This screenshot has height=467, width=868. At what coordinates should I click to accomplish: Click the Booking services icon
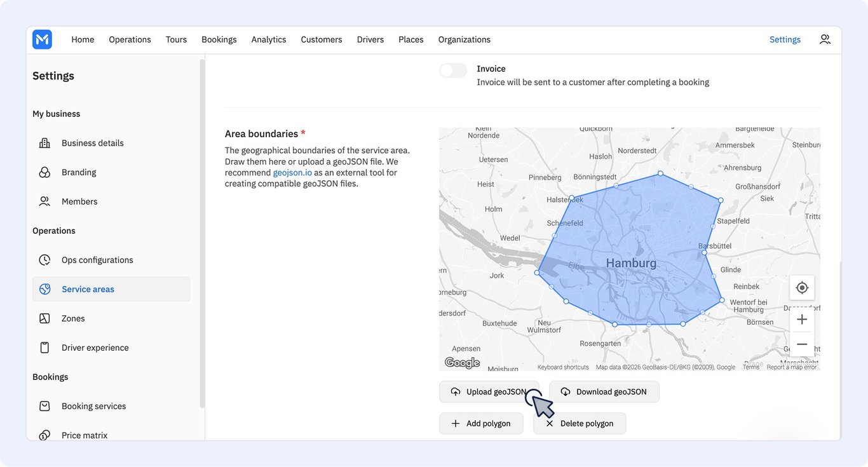pyautogui.click(x=44, y=406)
